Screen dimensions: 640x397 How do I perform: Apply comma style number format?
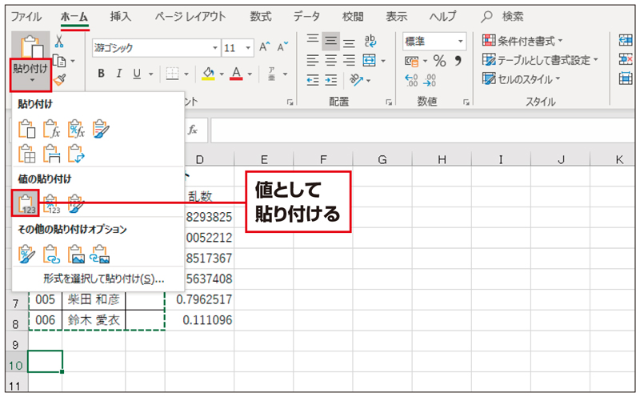click(458, 61)
